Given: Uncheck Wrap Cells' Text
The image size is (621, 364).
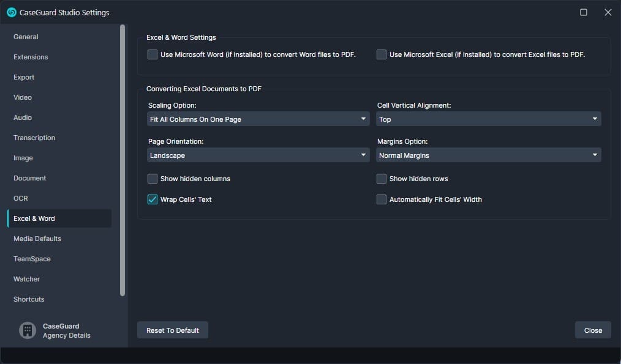Looking at the screenshot, I should click(x=152, y=199).
